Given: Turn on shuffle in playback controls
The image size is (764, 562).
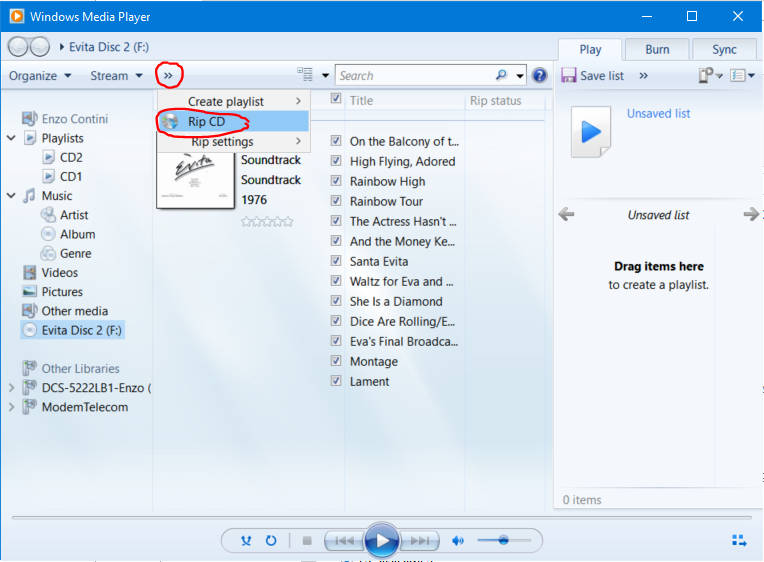Looking at the screenshot, I should coord(246,541).
